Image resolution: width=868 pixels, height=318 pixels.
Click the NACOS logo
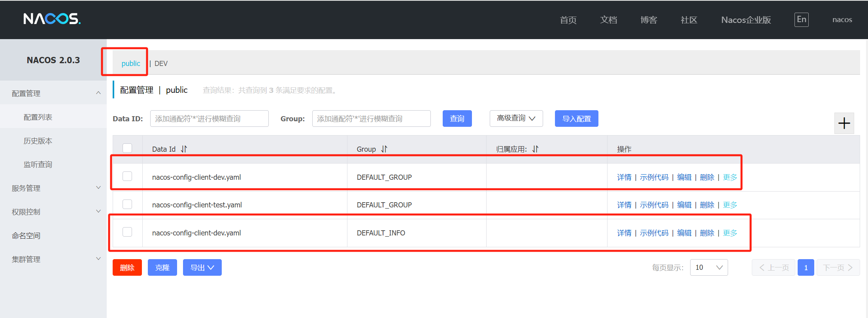(52, 19)
